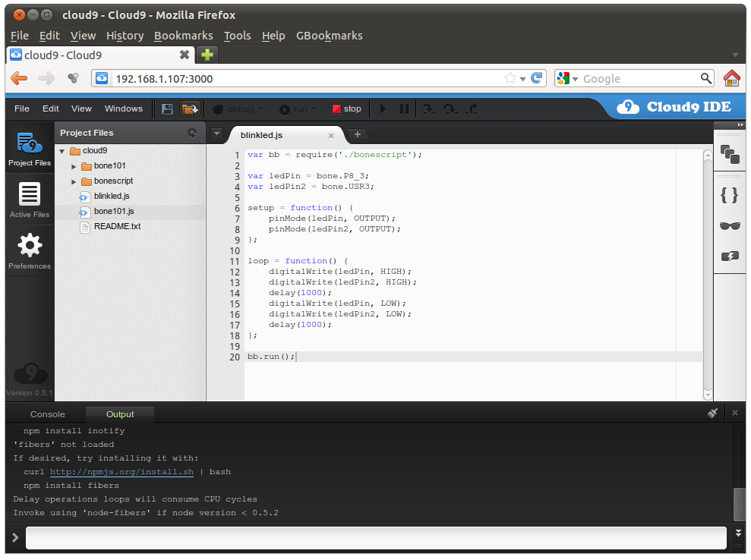751x560 pixels.
Task: Refresh the Project Files tree
Action: tap(192, 133)
